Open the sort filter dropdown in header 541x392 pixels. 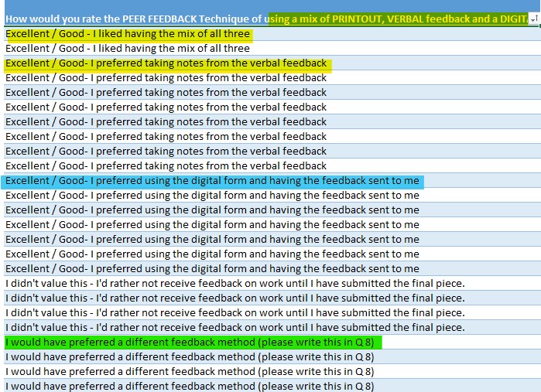pyautogui.click(x=533, y=19)
